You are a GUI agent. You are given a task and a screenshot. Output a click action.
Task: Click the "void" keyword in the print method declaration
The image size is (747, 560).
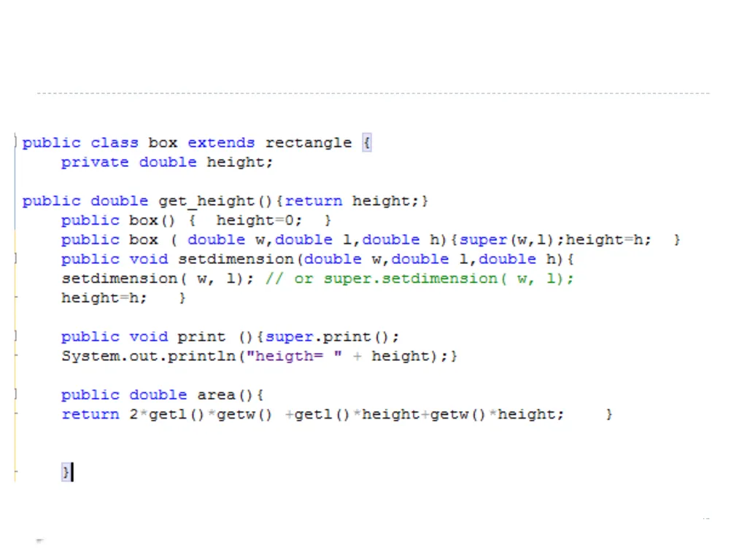[149, 337]
